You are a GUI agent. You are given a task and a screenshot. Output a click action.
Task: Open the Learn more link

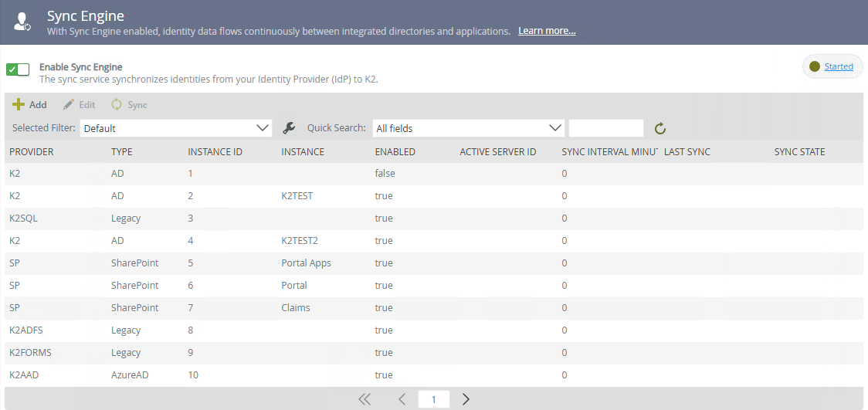click(x=547, y=32)
